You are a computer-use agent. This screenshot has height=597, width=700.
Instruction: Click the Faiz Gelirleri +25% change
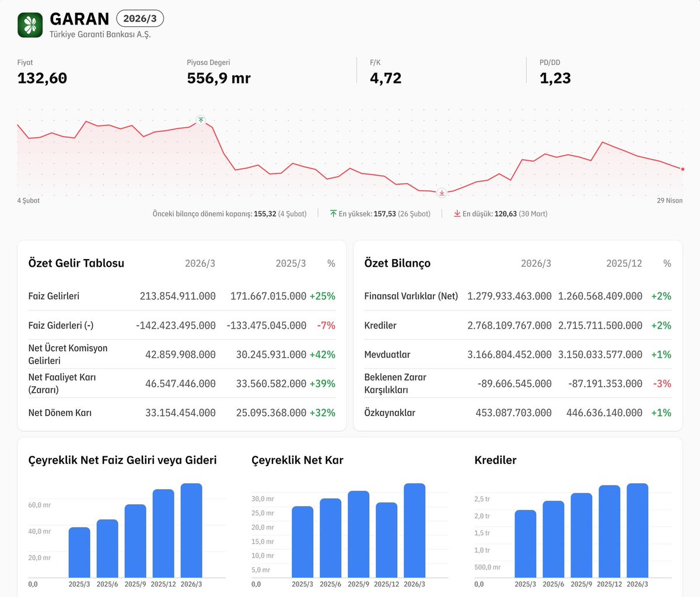click(x=323, y=296)
